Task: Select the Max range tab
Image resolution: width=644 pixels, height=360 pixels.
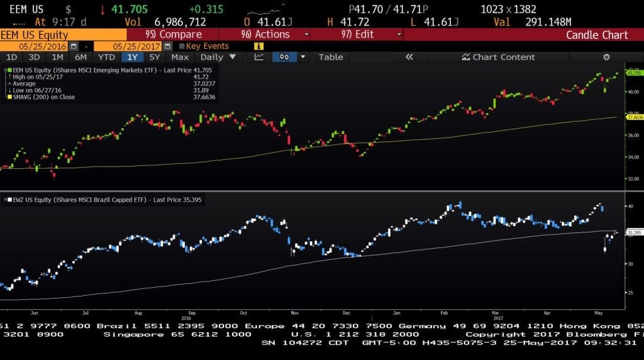Action: pos(180,57)
